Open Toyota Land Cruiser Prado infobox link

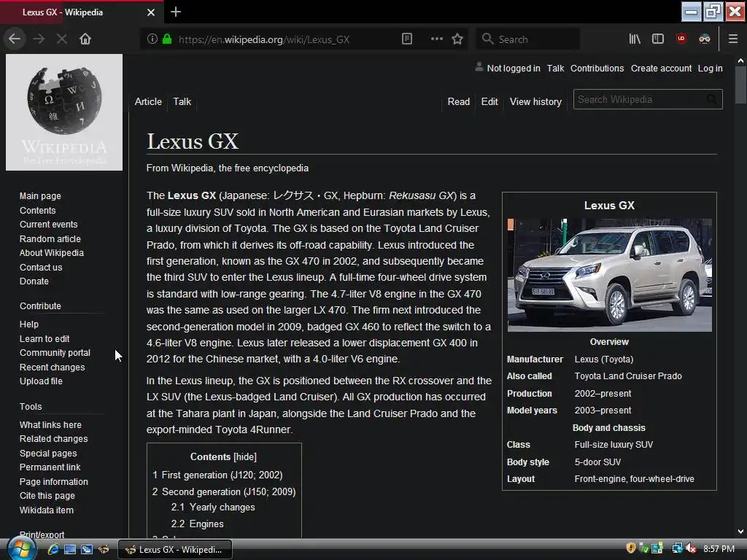[x=628, y=376]
